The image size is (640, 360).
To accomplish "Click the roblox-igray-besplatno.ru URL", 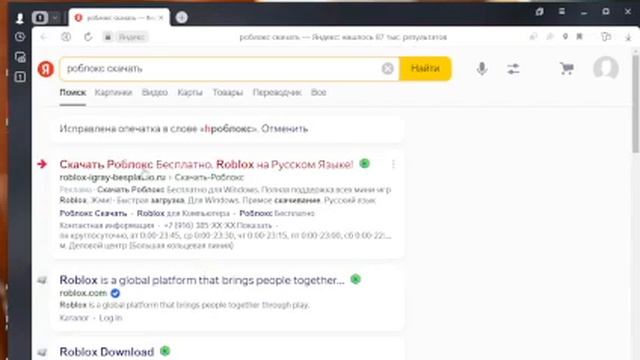I will 113,178.
